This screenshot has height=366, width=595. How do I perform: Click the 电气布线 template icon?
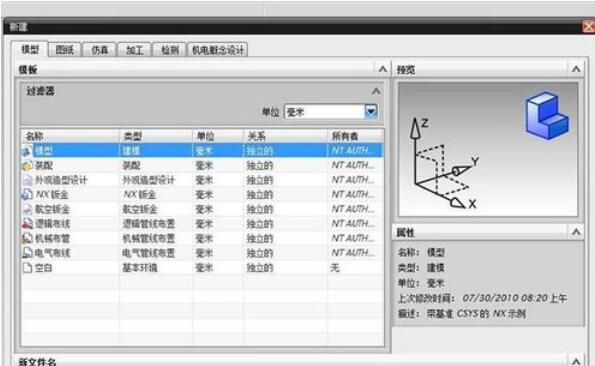[x=27, y=253]
